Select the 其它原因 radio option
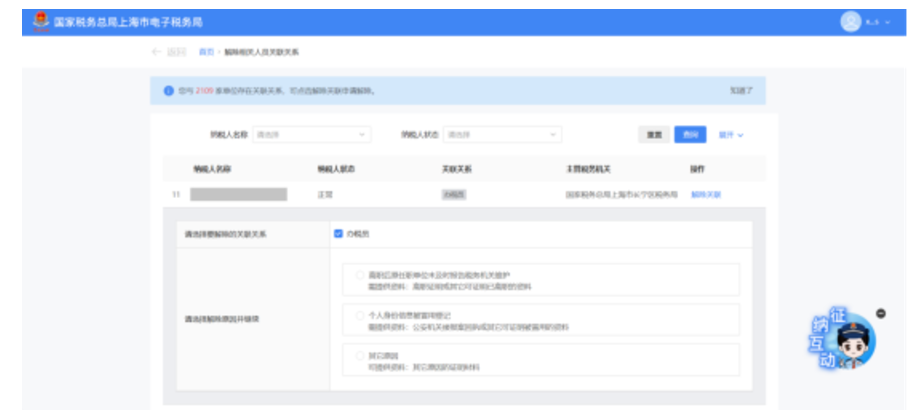Image resolution: width=924 pixels, height=420 pixels. 360,355
